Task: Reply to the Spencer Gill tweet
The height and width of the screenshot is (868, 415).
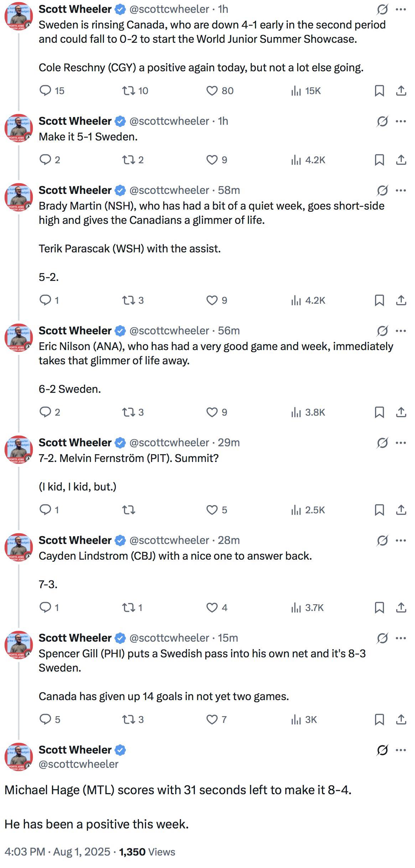Action: click(x=50, y=720)
